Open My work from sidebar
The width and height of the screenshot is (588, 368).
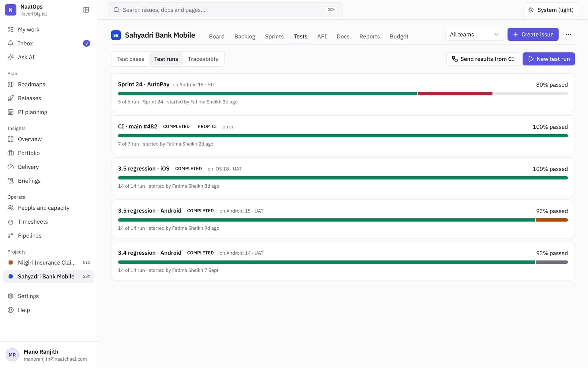[x=49, y=29]
